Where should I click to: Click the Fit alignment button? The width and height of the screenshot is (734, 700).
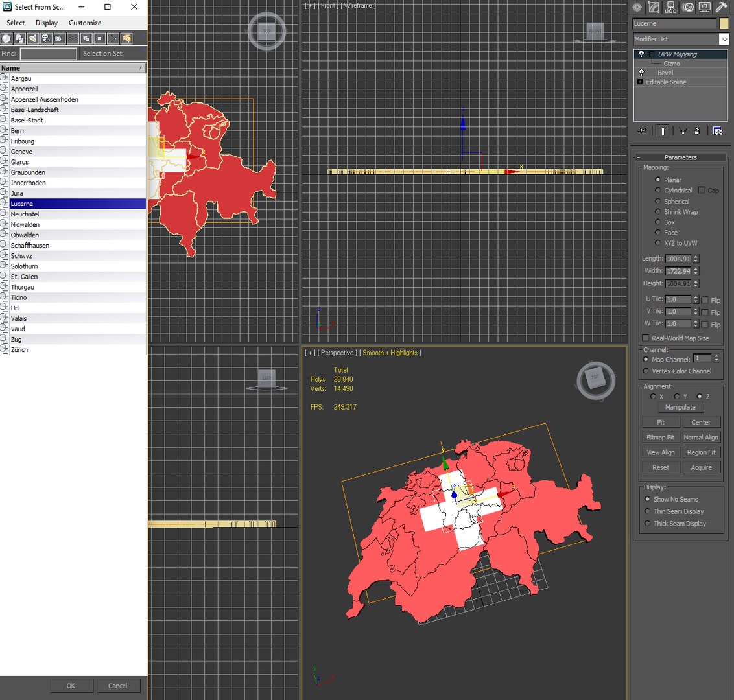(661, 422)
